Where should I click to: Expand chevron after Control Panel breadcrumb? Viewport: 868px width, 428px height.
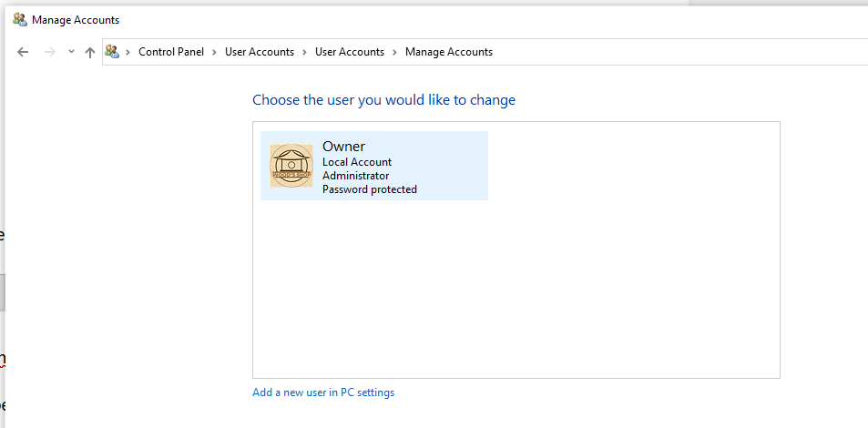pos(214,52)
